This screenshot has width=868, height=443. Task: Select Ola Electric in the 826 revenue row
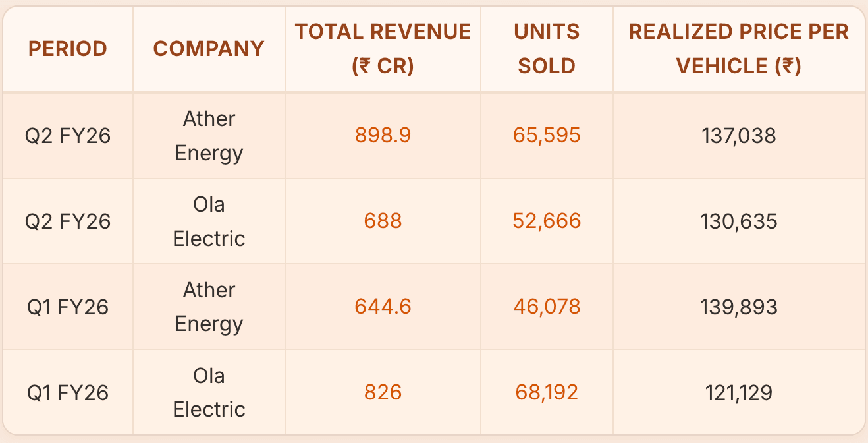pyautogui.click(x=209, y=393)
